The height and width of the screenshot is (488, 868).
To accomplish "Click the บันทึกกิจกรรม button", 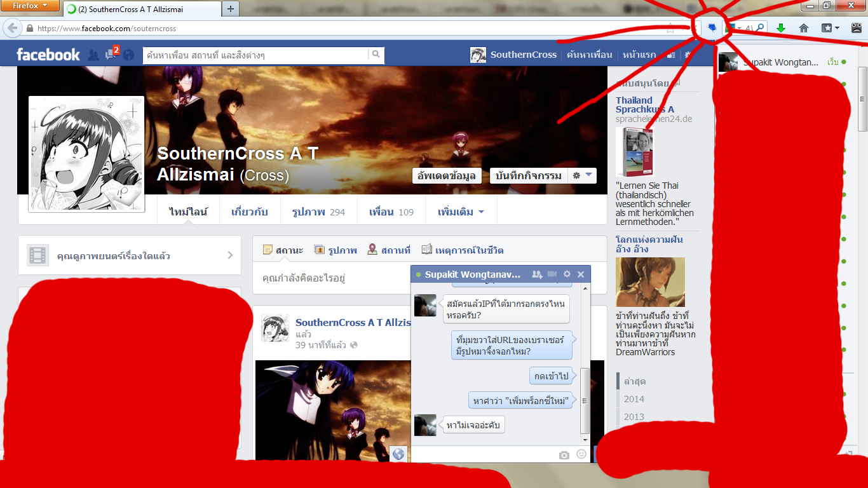I will pos(527,176).
